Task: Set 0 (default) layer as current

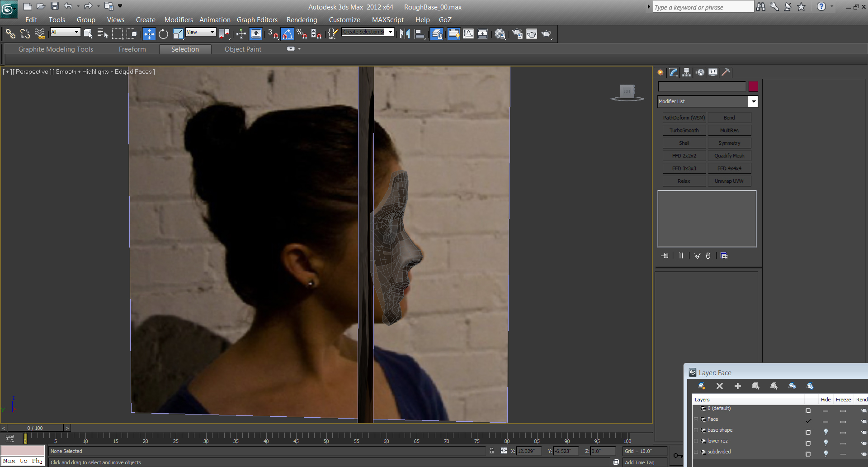Action: (x=808, y=410)
